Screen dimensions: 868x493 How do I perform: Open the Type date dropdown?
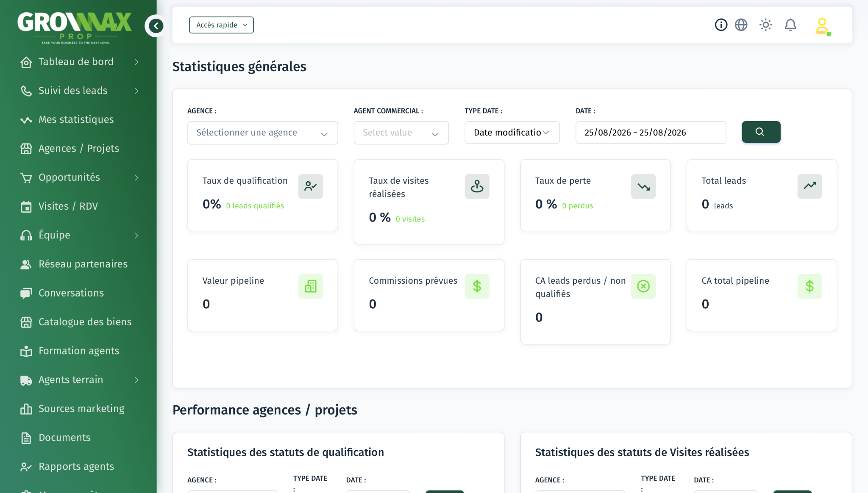(512, 133)
